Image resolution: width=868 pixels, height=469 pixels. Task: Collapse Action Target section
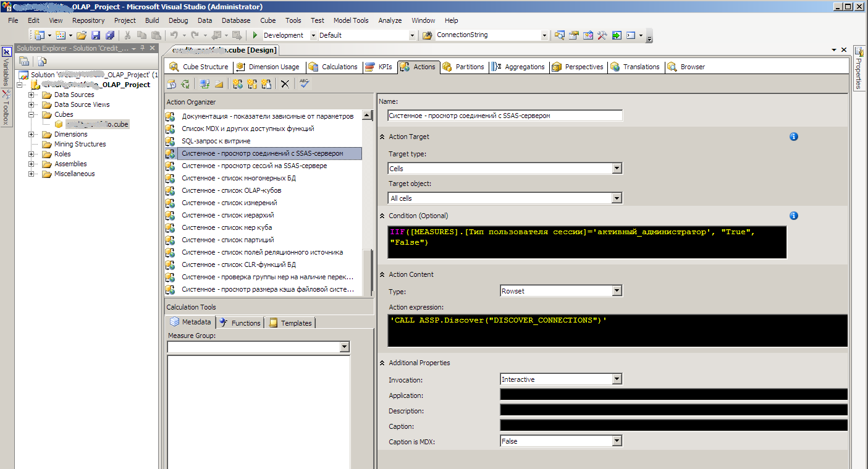click(382, 137)
